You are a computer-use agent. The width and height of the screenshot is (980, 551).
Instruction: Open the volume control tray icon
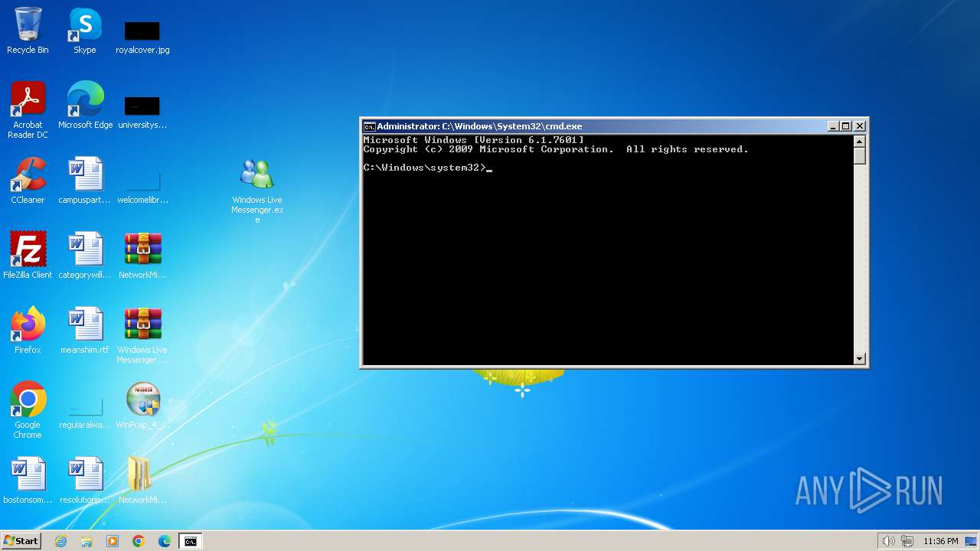point(888,541)
